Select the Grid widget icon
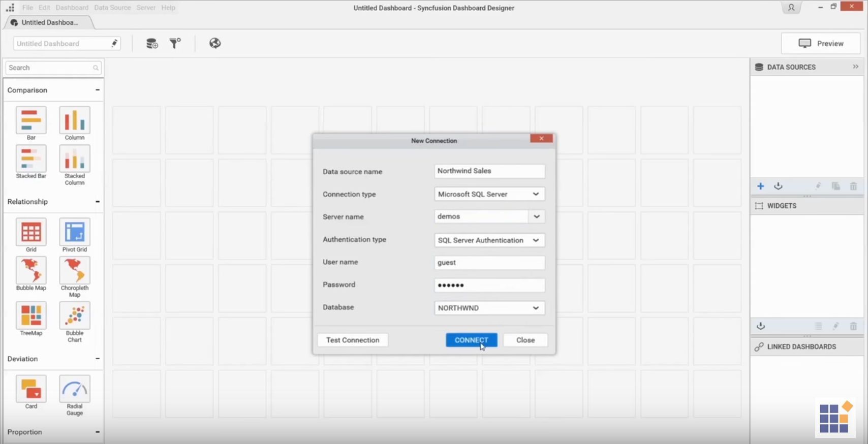Image resolution: width=868 pixels, height=444 pixels. tap(31, 232)
